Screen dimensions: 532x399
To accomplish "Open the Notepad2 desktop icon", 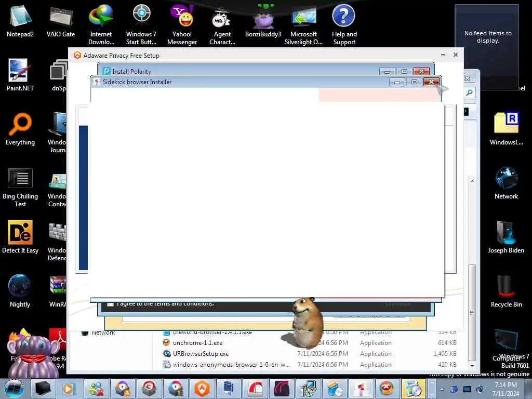I will (x=20, y=20).
